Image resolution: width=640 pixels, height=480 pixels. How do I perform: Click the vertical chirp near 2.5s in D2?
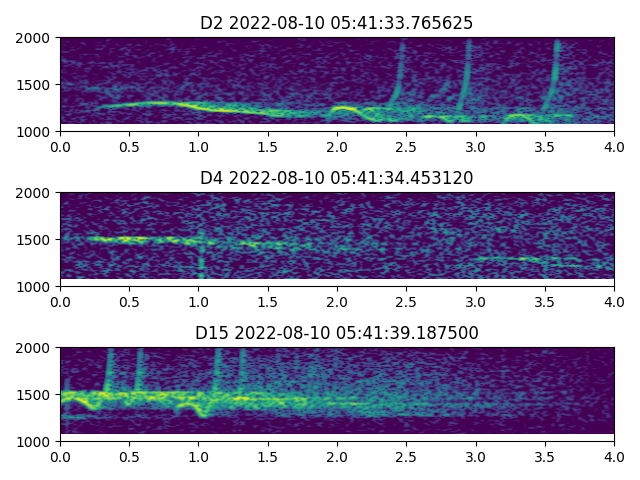400,75
